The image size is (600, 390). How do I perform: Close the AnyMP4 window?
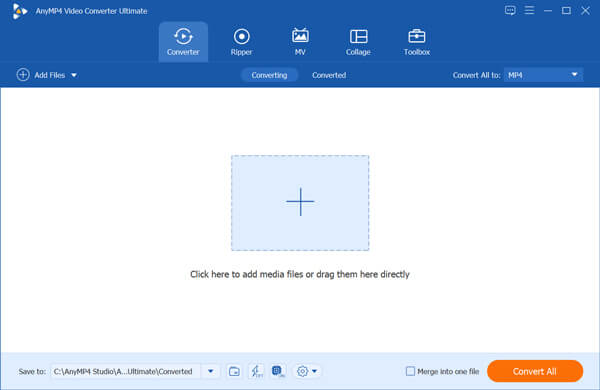coord(585,11)
